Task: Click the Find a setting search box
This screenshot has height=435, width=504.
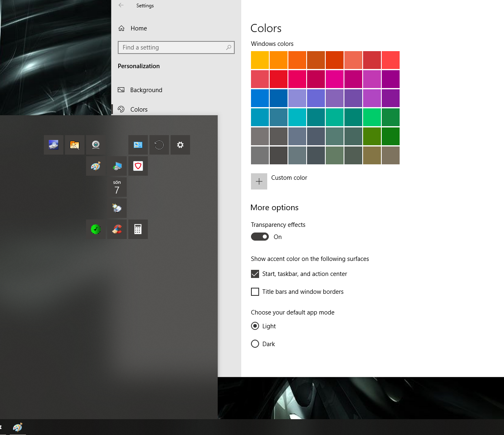Action: [x=176, y=47]
